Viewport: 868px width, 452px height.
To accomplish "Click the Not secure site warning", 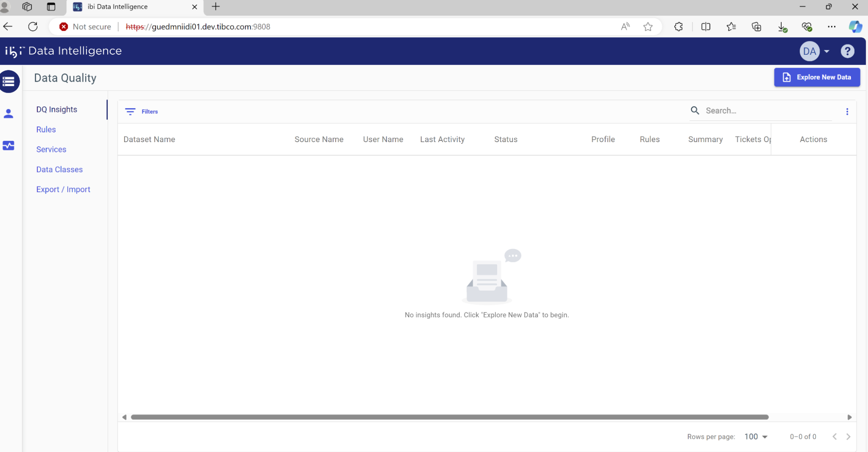I will [86, 27].
